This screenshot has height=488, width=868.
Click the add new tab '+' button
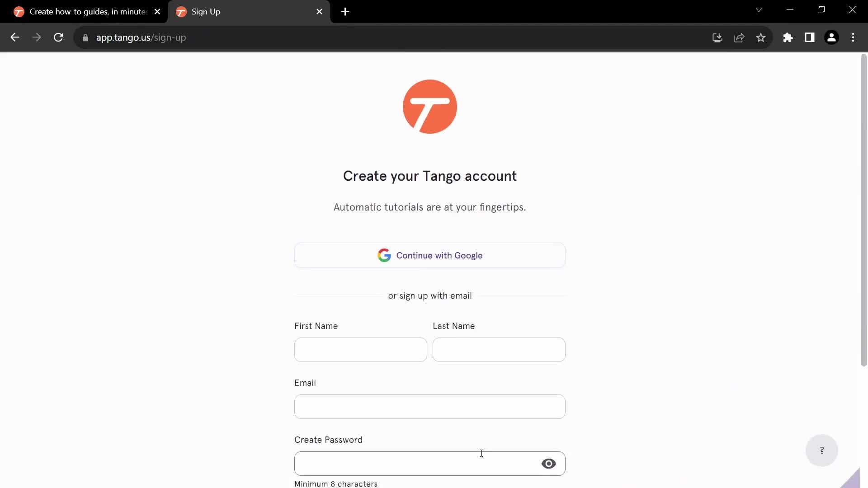point(344,12)
